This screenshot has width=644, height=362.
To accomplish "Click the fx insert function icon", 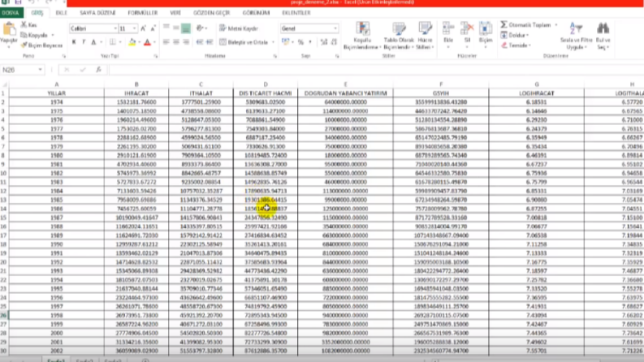I will pyautogui.click(x=98, y=70).
